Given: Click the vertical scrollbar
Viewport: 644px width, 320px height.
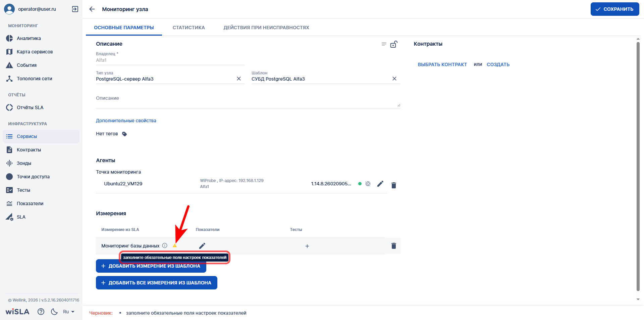Looking at the screenshot, I should coord(638,166).
